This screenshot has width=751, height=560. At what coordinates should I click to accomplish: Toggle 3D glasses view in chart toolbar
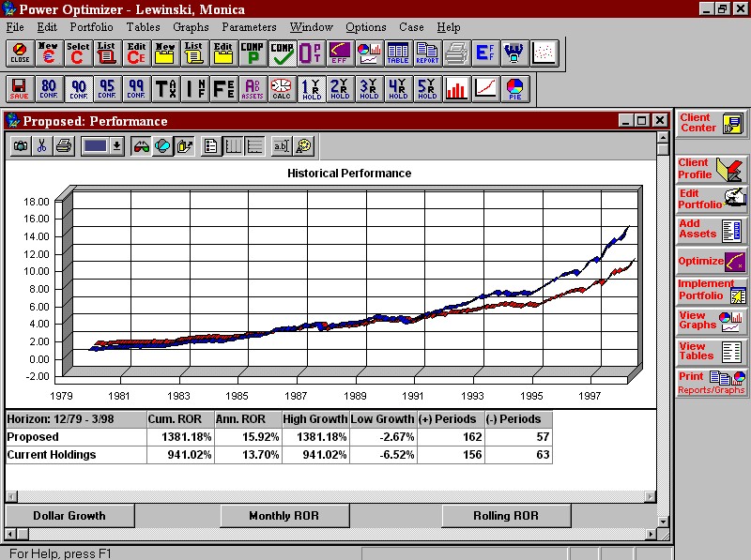coord(141,145)
